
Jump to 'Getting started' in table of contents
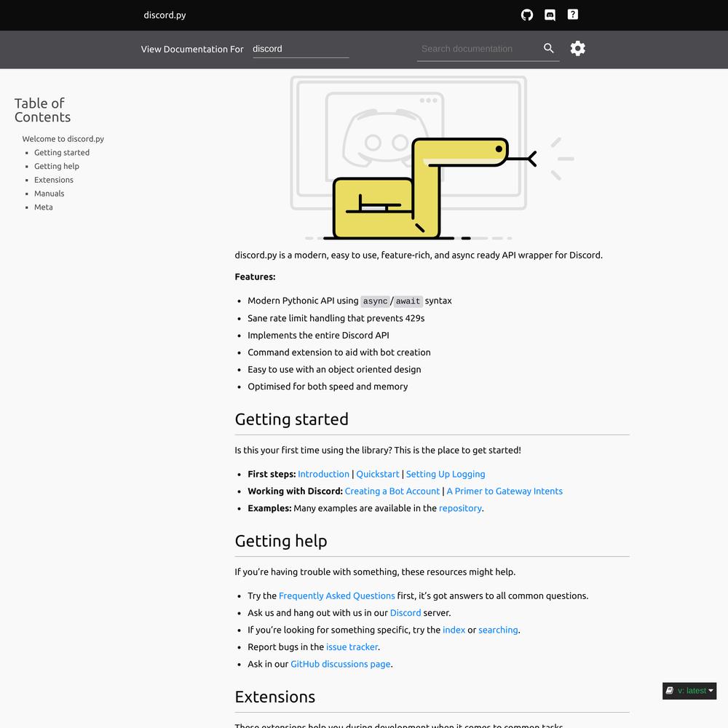point(62,152)
